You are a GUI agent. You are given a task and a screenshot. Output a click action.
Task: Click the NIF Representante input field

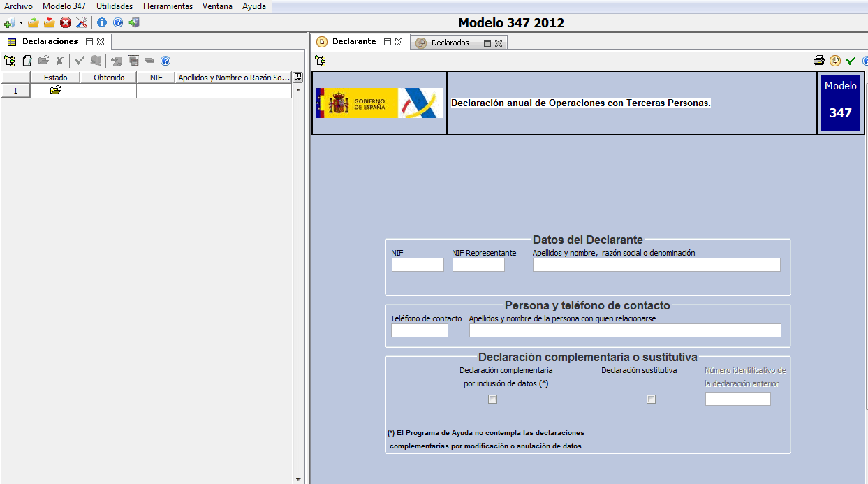(478, 265)
